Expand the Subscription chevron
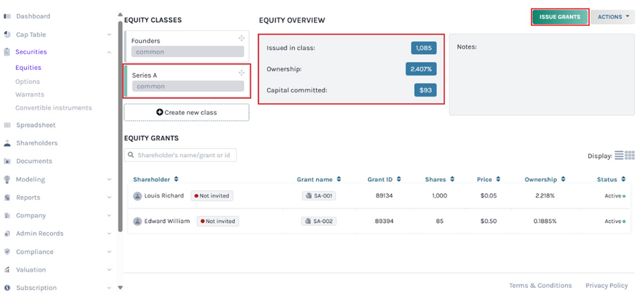This screenshot has height=297, width=644. pos(109,288)
